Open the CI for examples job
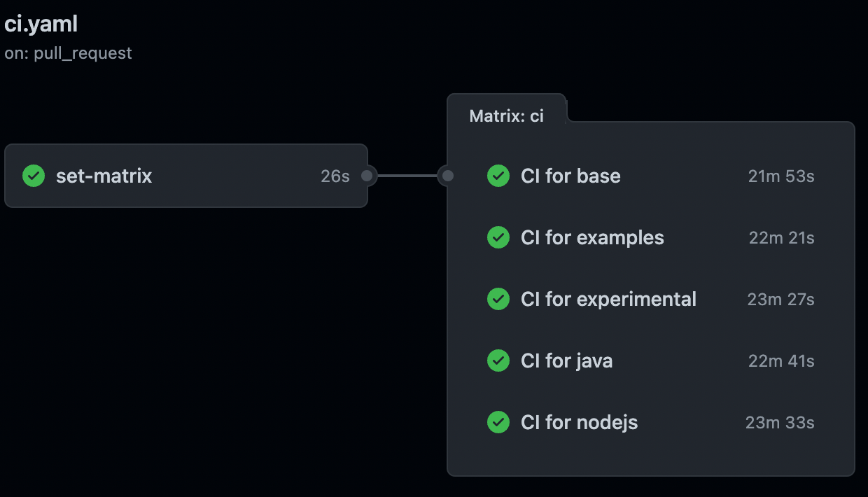 pyautogui.click(x=592, y=237)
